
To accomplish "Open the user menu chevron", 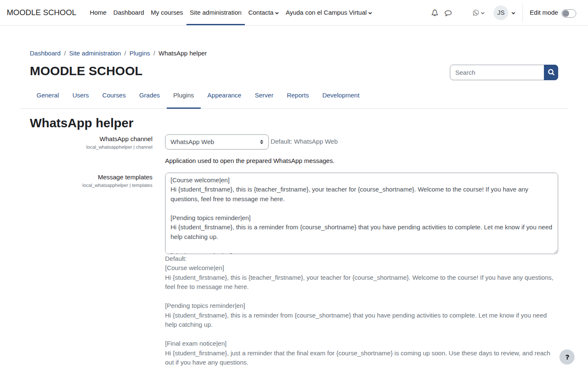I will click(x=513, y=13).
